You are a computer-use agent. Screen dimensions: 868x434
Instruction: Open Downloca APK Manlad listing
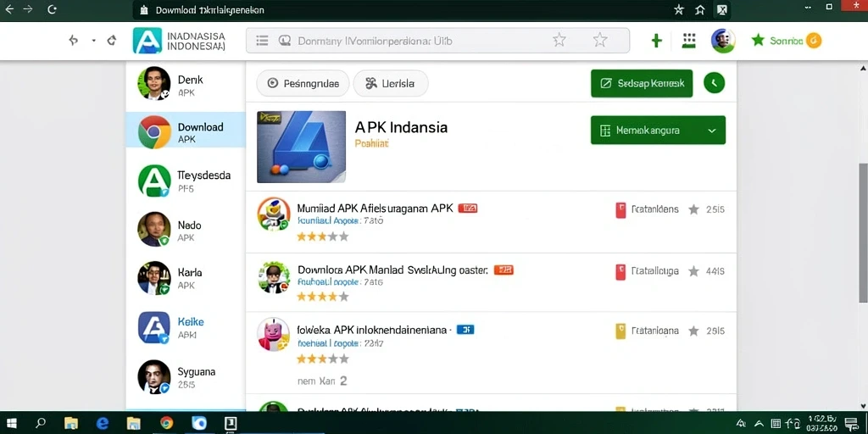point(392,270)
